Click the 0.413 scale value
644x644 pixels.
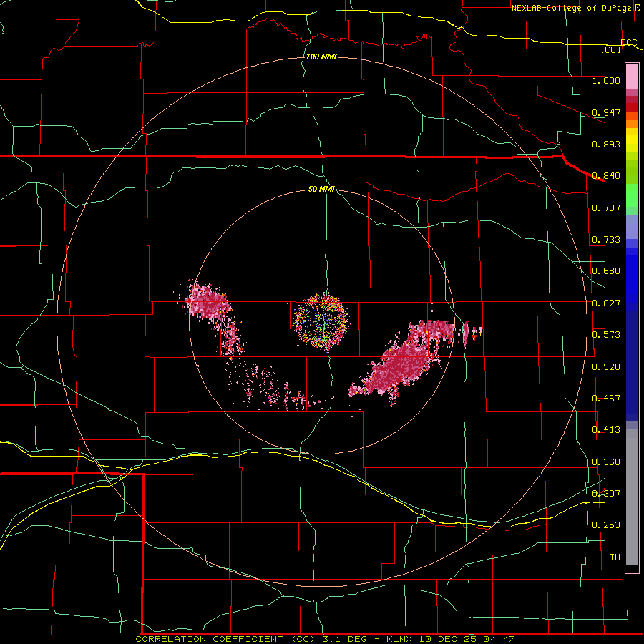606,430
